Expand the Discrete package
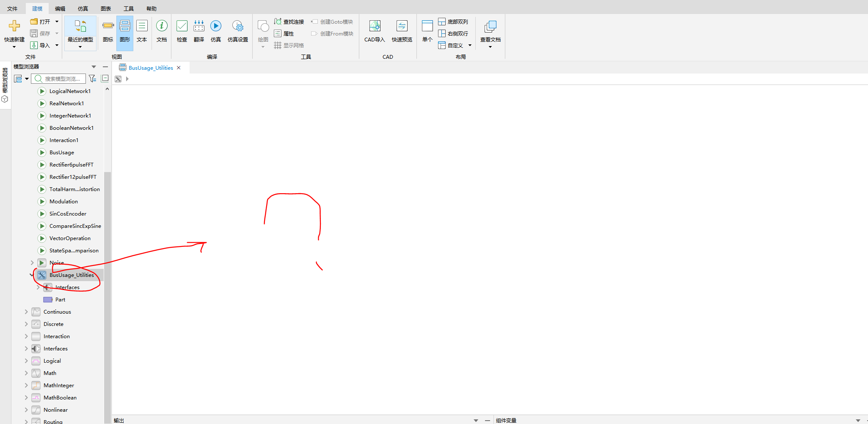 26,324
